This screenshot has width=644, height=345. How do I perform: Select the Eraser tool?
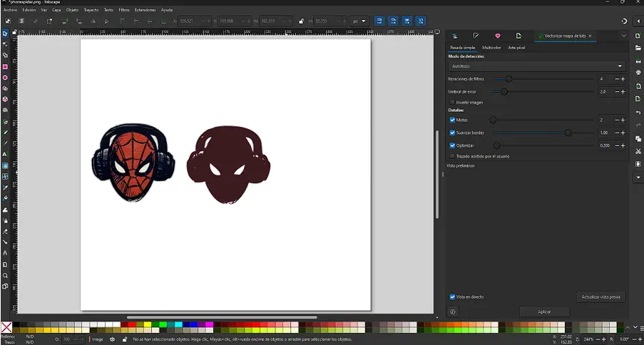point(5,231)
